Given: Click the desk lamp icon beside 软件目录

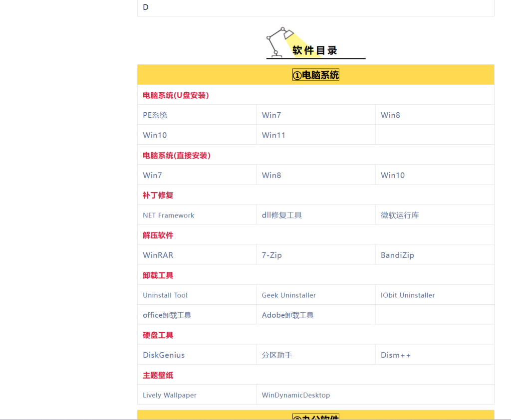Looking at the screenshot, I should (x=279, y=42).
